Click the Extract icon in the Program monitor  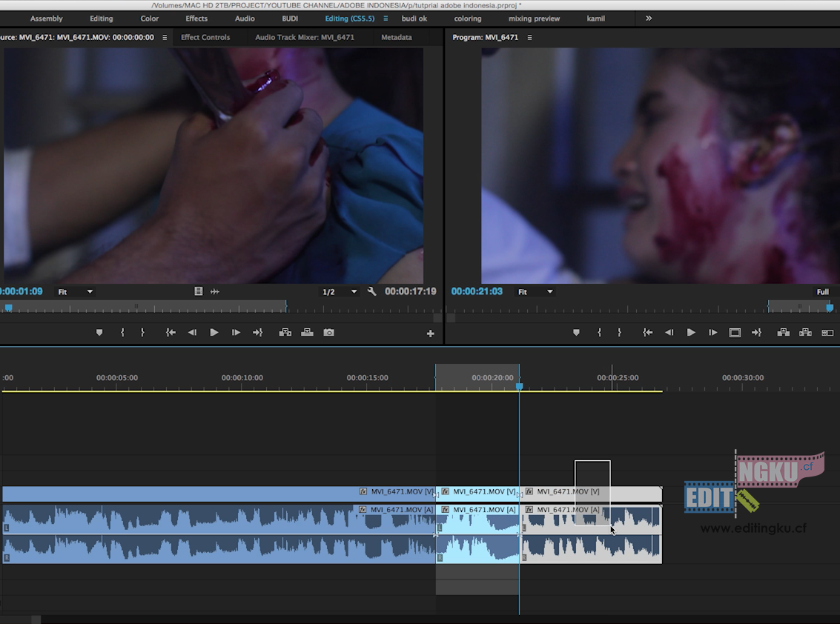coord(805,332)
